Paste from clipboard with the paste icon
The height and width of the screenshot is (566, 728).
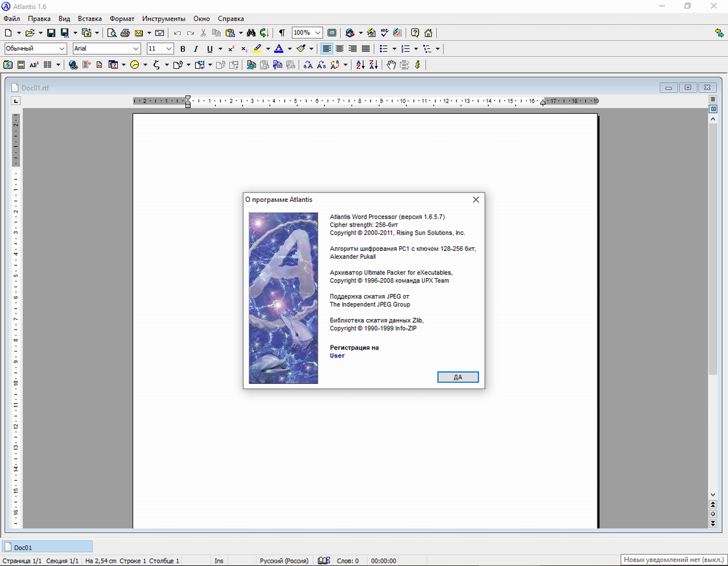(x=230, y=33)
